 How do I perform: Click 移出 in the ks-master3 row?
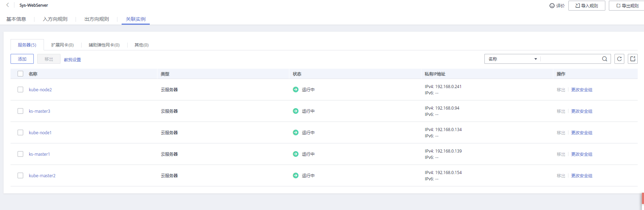pos(561,111)
